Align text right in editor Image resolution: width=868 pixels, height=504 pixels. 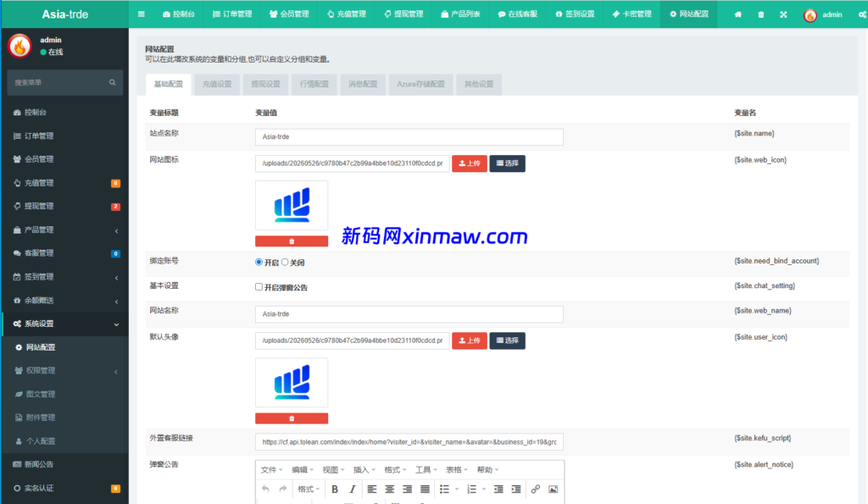pos(408,489)
